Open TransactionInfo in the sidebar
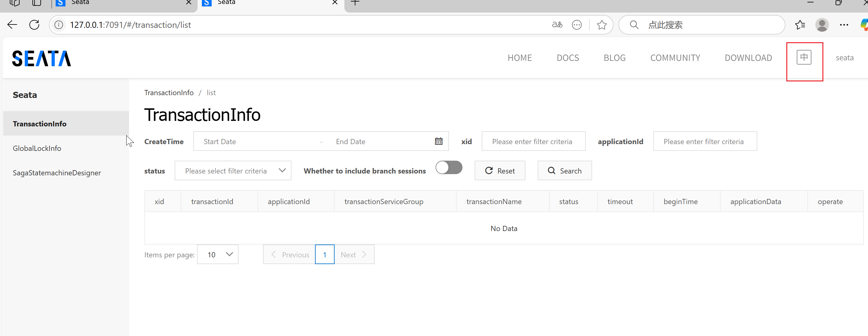Screen dimensions: 868x336 coord(66,124)
